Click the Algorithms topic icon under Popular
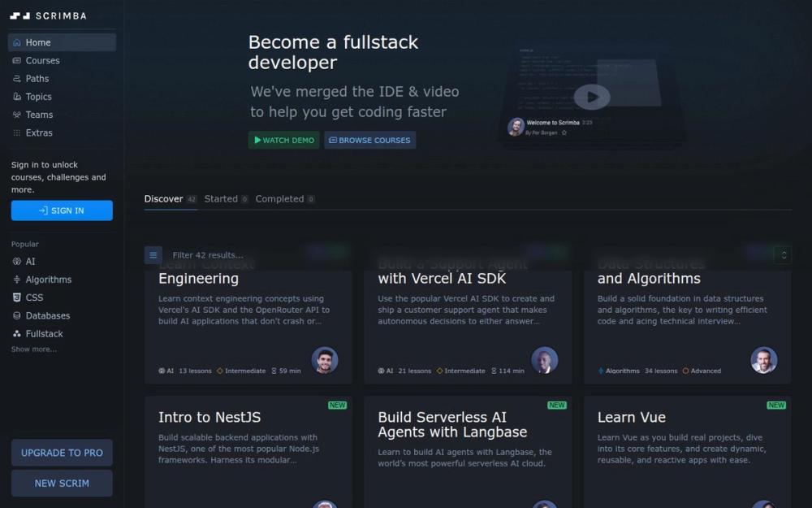This screenshot has height=508, width=812. coord(17,280)
